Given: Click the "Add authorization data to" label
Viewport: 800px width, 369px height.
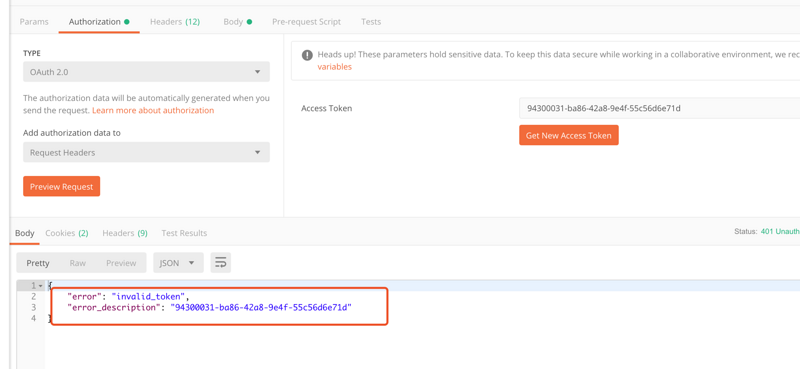Looking at the screenshot, I should click(x=71, y=133).
